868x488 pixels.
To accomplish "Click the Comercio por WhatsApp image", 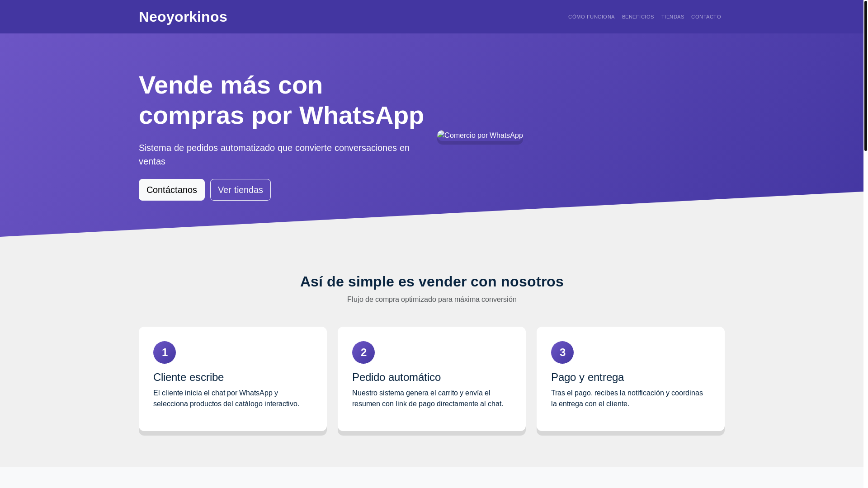I will point(480,136).
